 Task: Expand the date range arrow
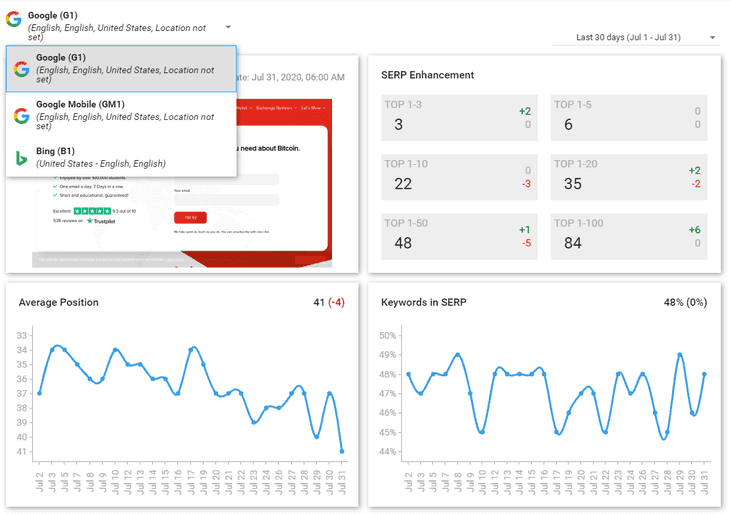(712, 37)
